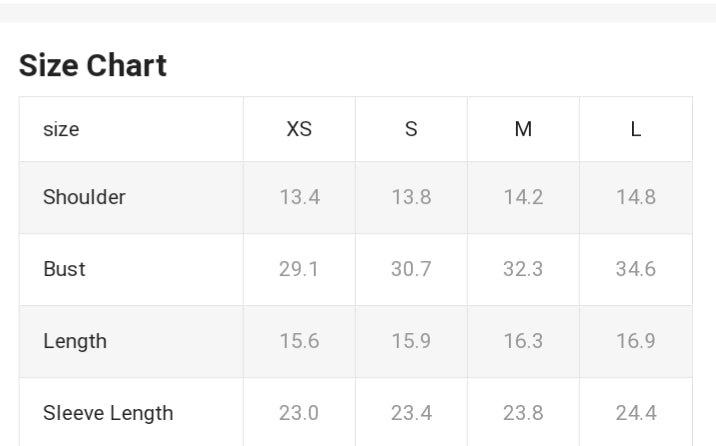Click the Bust row label

[x=64, y=269]
